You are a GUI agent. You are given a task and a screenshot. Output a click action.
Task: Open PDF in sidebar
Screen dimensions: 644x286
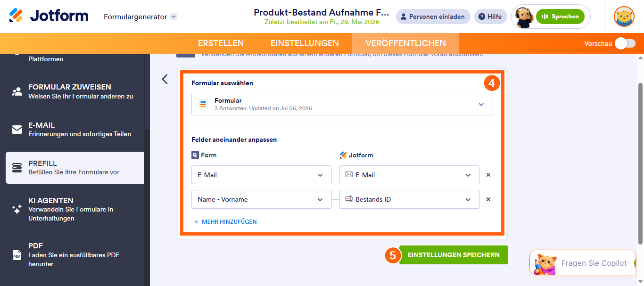pyautogui.click(x=75, y=255)
